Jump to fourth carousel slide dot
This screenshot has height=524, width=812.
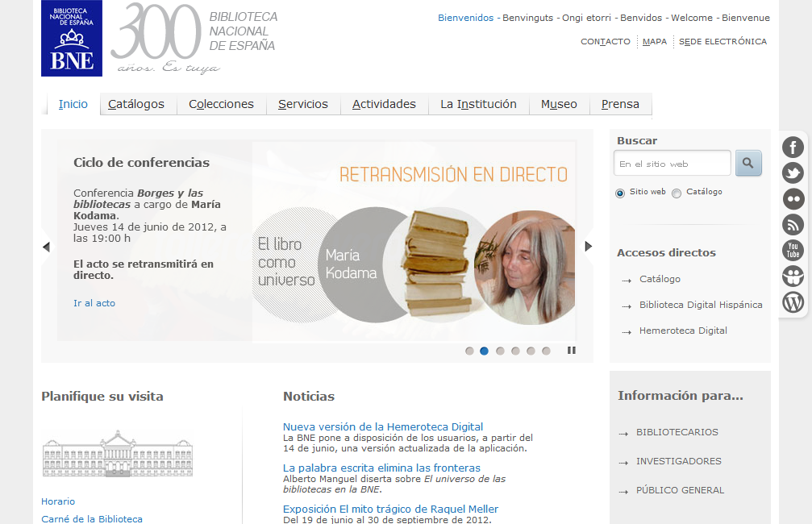pyautogui.click(x=515, y=351)
